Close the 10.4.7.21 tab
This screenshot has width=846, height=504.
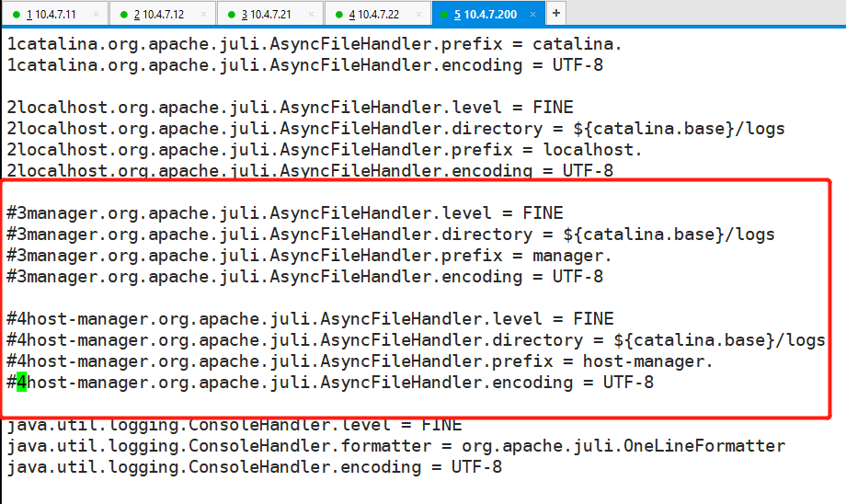click(313, 15)
